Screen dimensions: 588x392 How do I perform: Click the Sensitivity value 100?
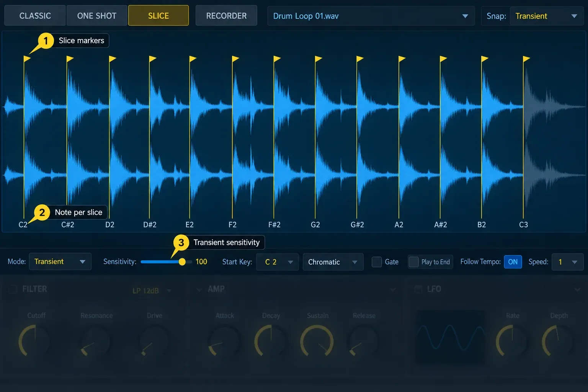pyautogui.click(x=201, y=262)
